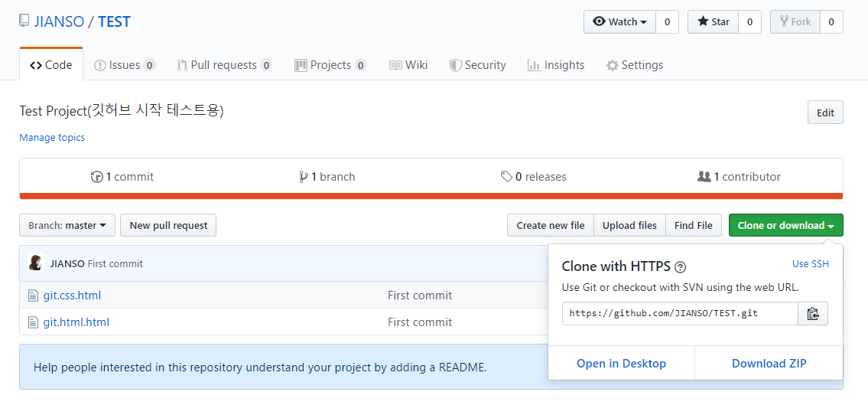The width and height of the screenshot is (868, 418).
Task: Open the Pull requests tab
Action: (223, 65)
